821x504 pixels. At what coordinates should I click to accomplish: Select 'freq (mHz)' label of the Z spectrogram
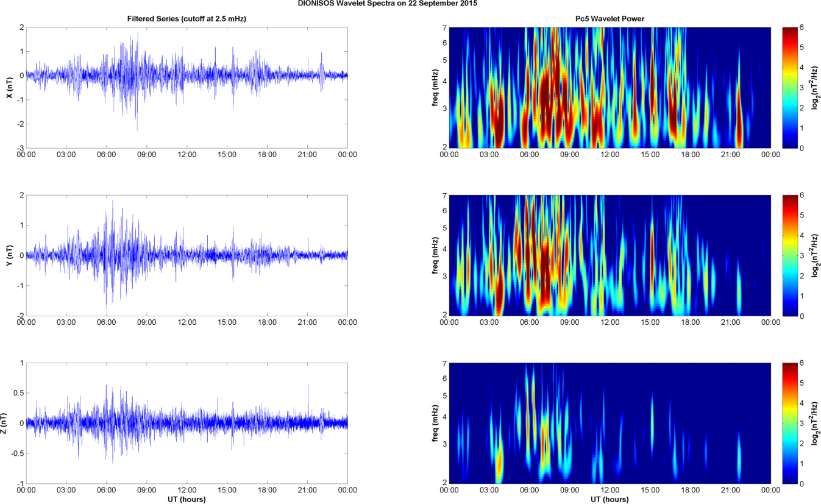435,423
